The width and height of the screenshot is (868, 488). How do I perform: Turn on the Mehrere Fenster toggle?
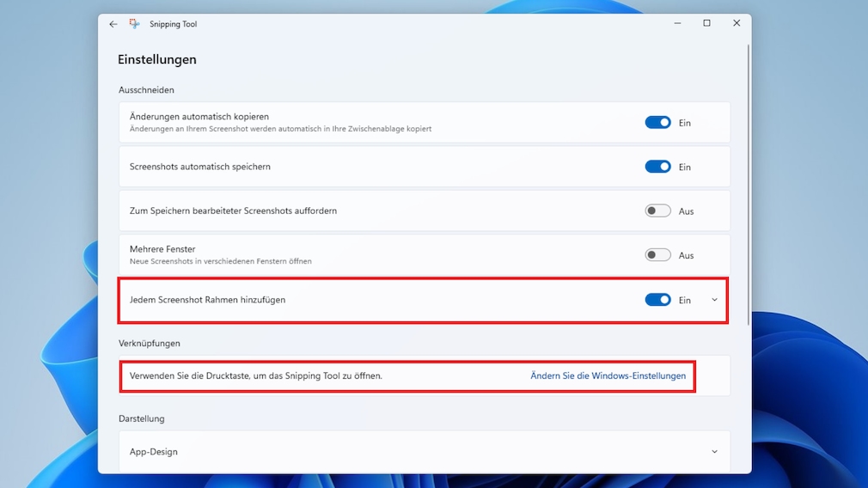click(657, 255)
